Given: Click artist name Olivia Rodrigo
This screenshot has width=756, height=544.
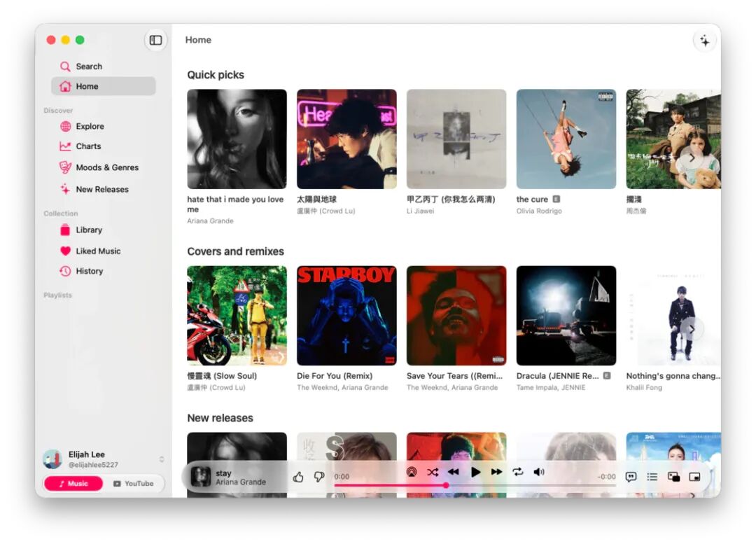Looking at the screenshot, I should coord(539,211).
